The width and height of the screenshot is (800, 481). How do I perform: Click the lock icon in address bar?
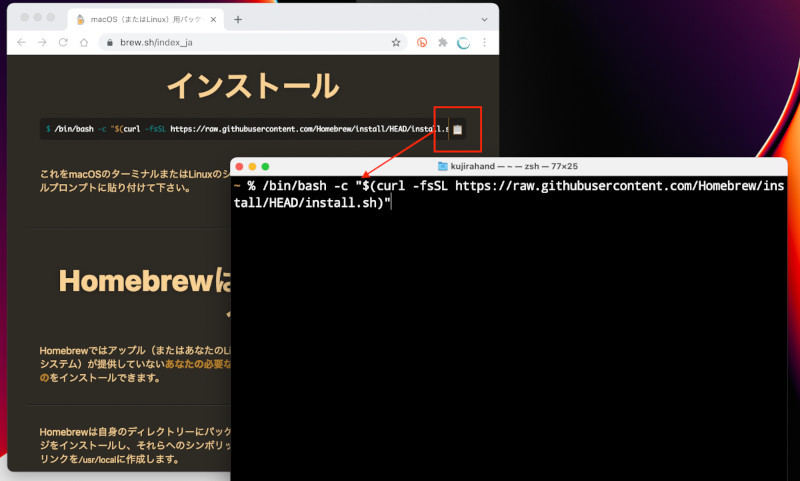coord(109,42)
